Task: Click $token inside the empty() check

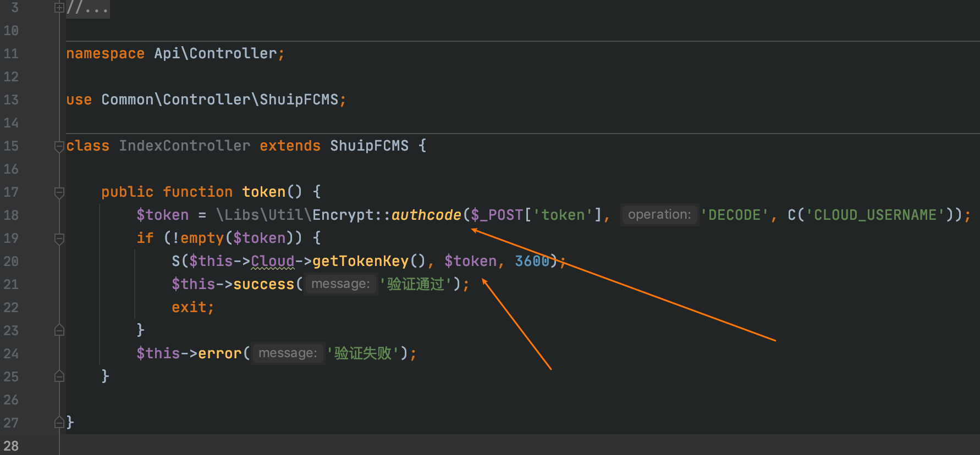Action: pos(259,238)
